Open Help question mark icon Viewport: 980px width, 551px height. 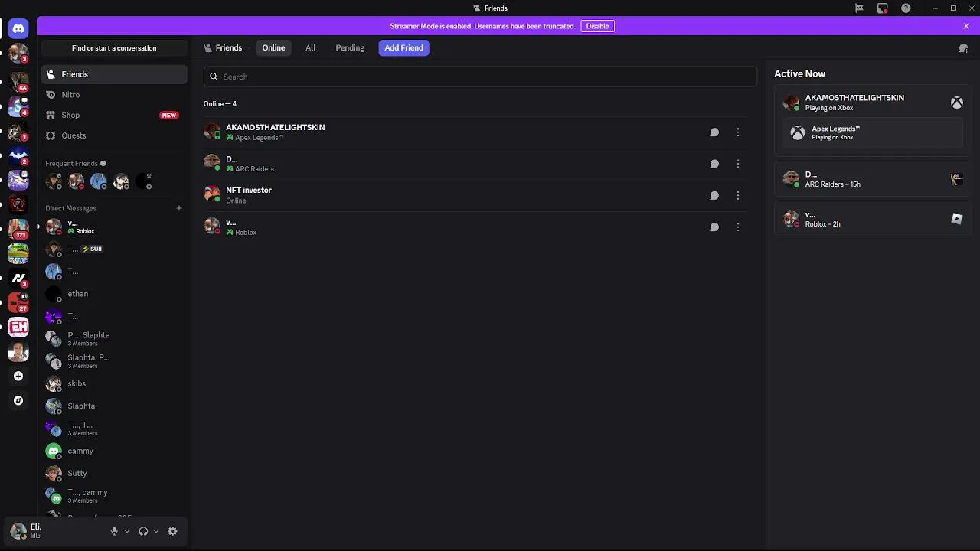[x=906, y=8]
